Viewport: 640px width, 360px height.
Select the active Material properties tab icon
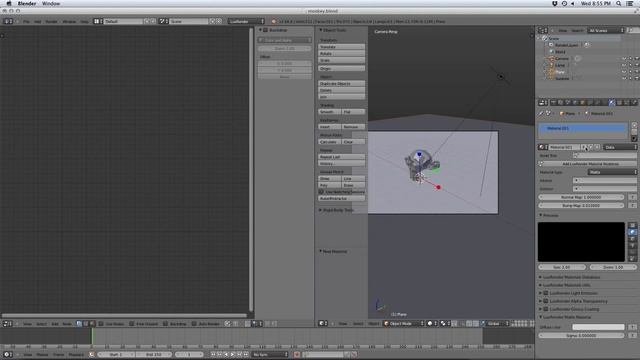(x=612, y=103)
